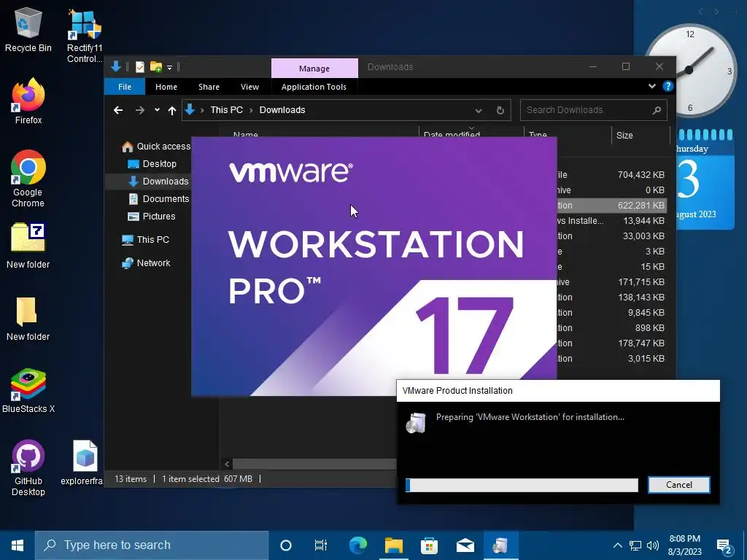Select Pictures in navigation pane
The height and width of the screenshot is (560, 747).
(152, 216)
